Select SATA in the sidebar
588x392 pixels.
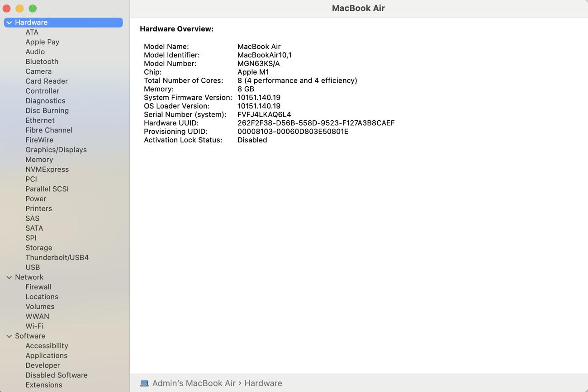[x=34, y=228]
